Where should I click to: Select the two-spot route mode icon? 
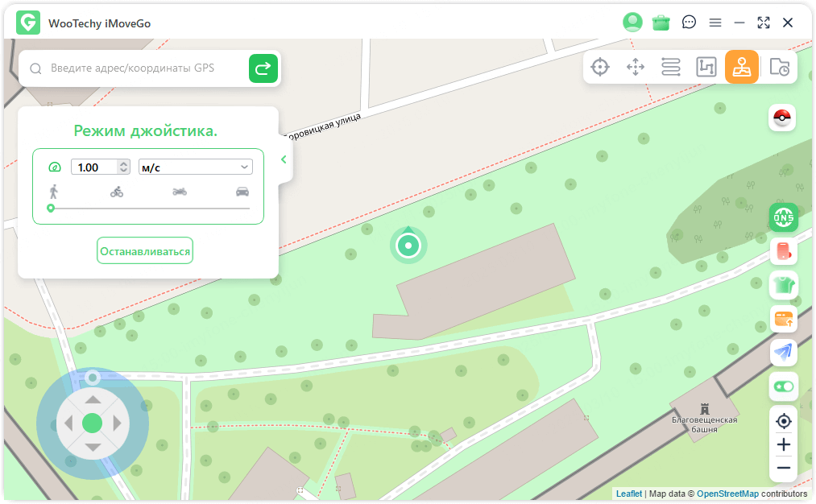click(671, 67)
